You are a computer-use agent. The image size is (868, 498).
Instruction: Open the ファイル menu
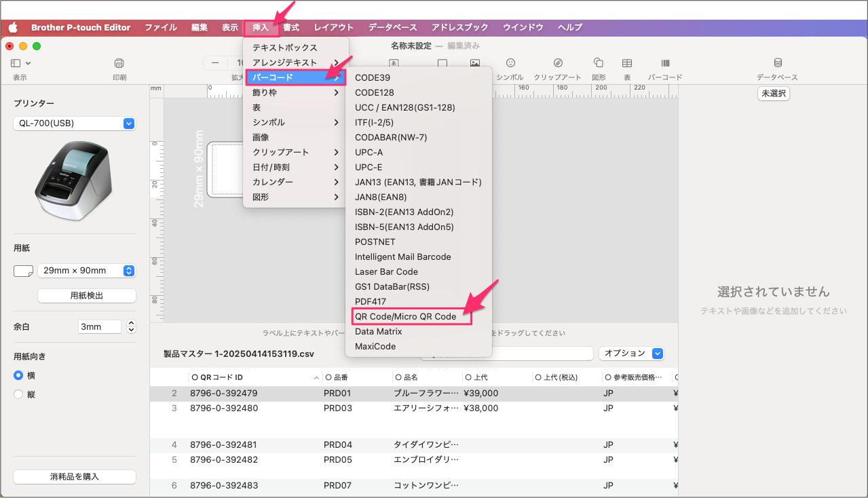click(x=161, y=28)
